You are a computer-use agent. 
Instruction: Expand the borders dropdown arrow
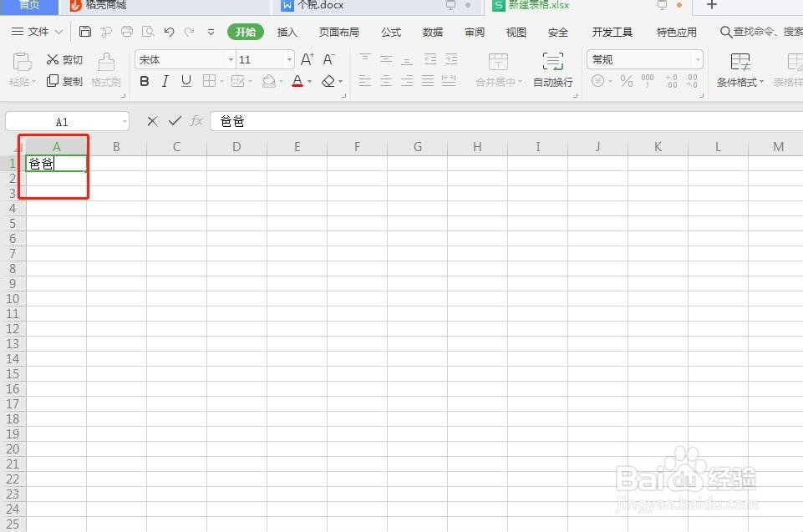point(221,81)
